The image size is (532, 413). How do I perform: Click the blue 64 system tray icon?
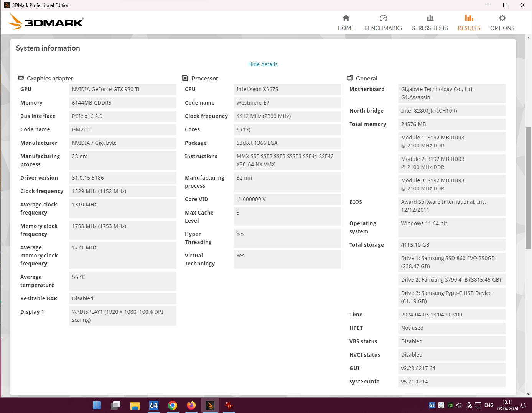click(x=432, y=405)
